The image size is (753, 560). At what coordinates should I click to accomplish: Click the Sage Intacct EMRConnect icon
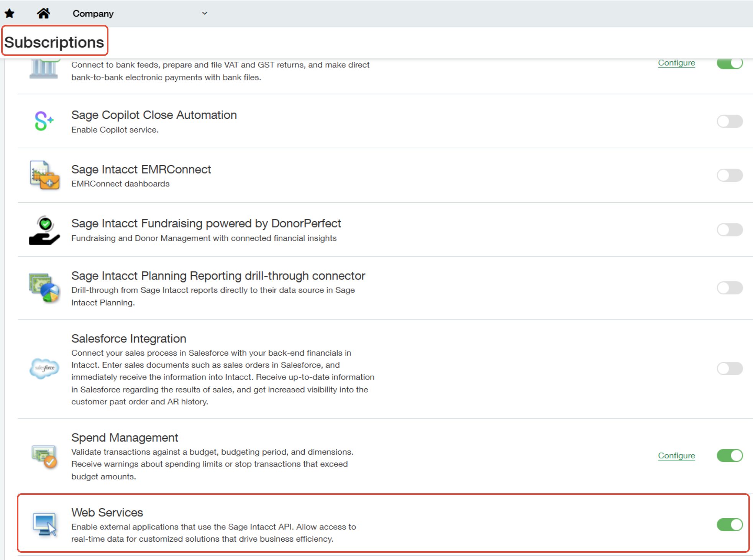pyautogui.click(x=44, y=176)
